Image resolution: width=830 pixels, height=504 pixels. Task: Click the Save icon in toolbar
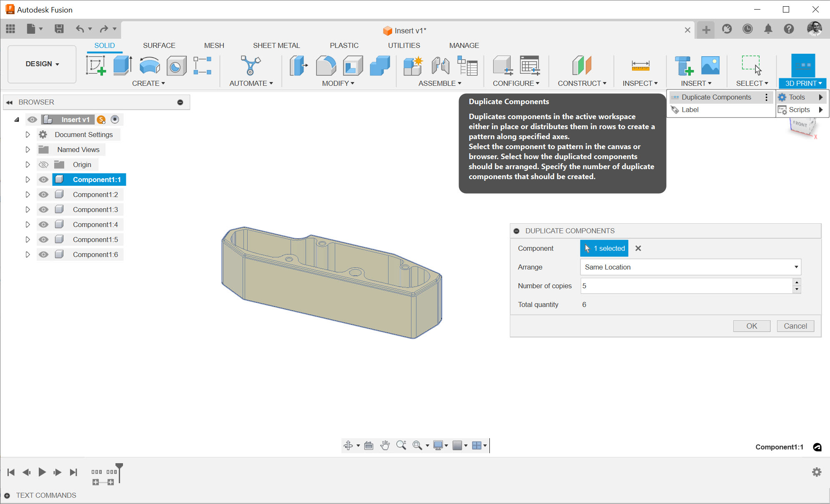59,29
